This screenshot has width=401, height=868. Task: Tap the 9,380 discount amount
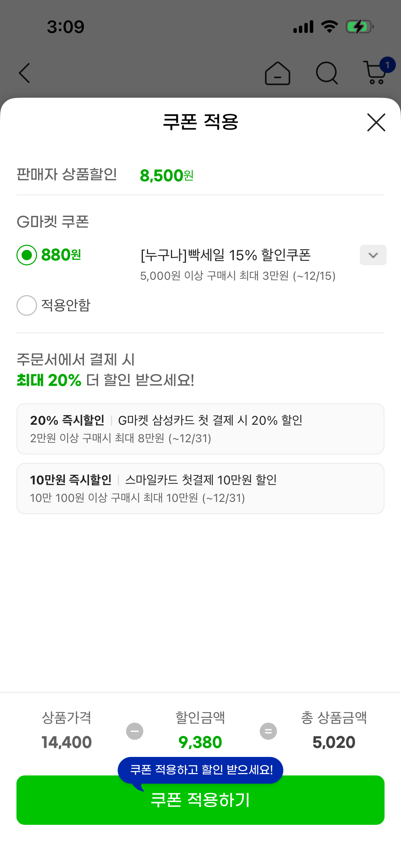tap(200, 742)
